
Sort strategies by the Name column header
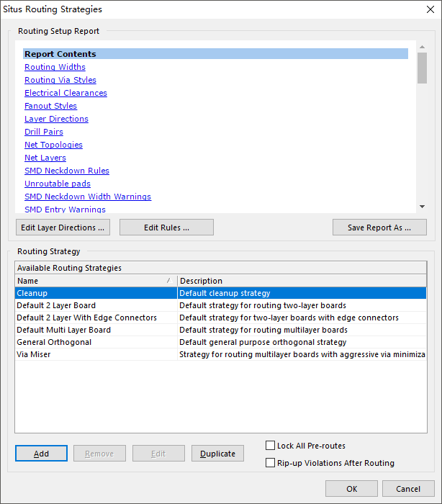(95, 281)
